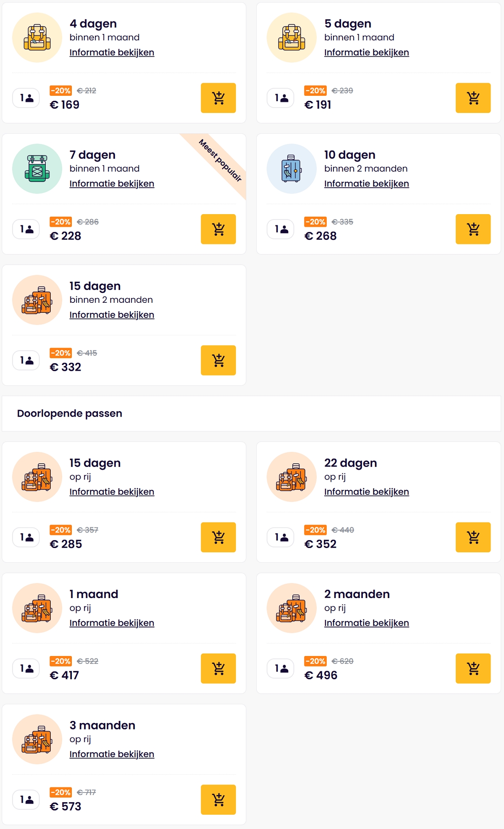Add the 5 dagen pass to cart
Screen dimensions: 504x829
pos(472,98)
